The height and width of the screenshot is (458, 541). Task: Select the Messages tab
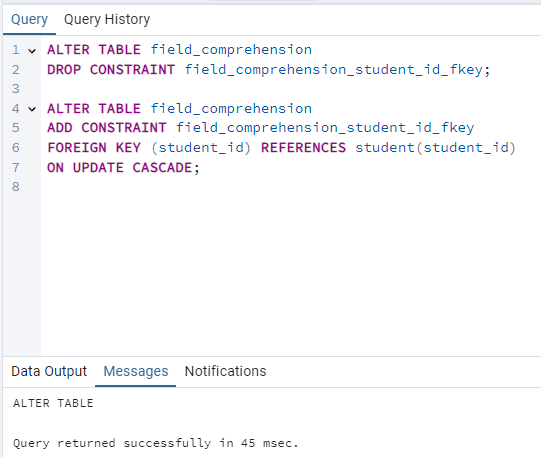tap(136, 371)
